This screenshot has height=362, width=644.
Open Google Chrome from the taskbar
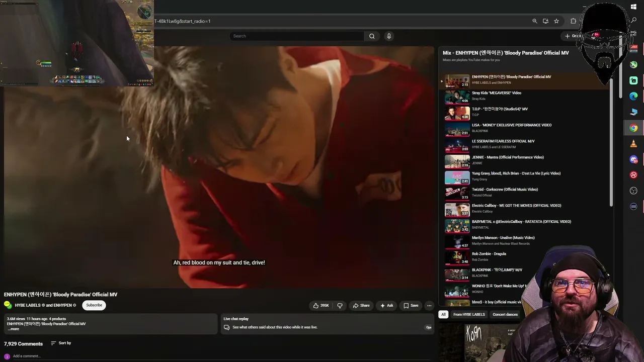633,128
